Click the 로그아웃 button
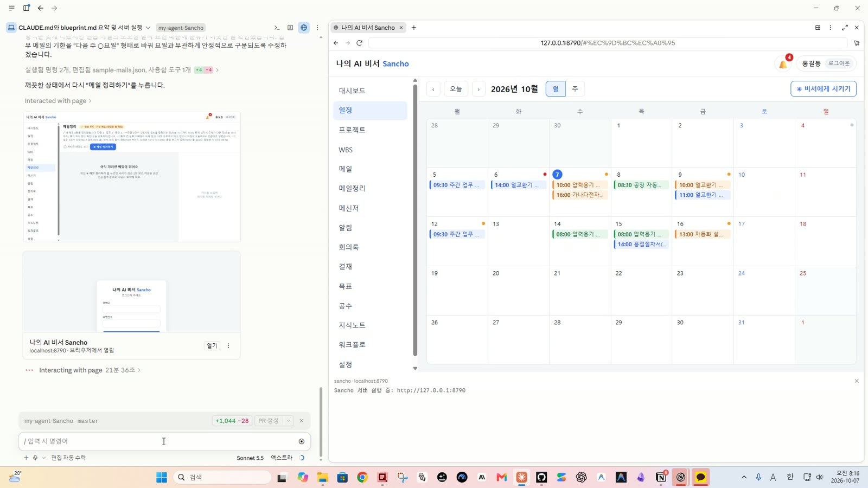The width and height of the screenshot is (868, 488). (x=839, y=63)
